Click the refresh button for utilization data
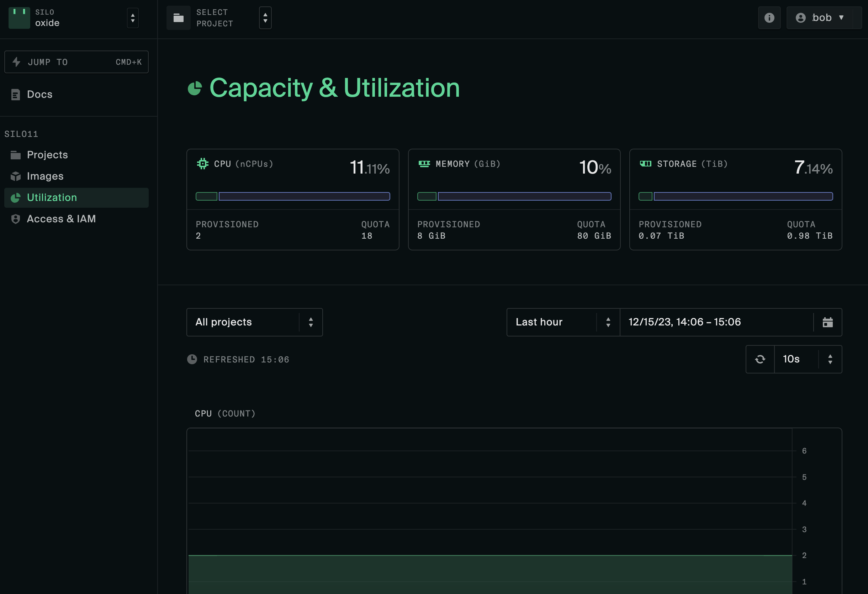Viewport: 868px width, 594px height. click(760, 359)
